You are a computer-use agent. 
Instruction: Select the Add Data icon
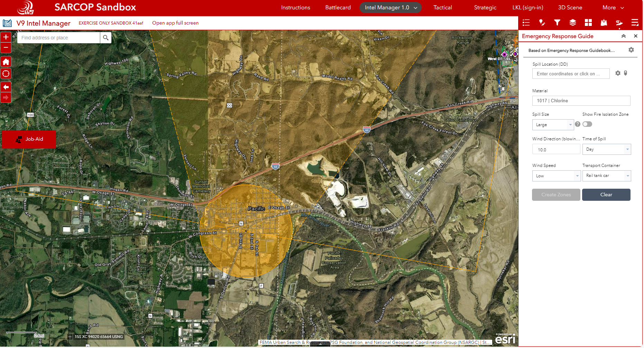tap(604, 22)
